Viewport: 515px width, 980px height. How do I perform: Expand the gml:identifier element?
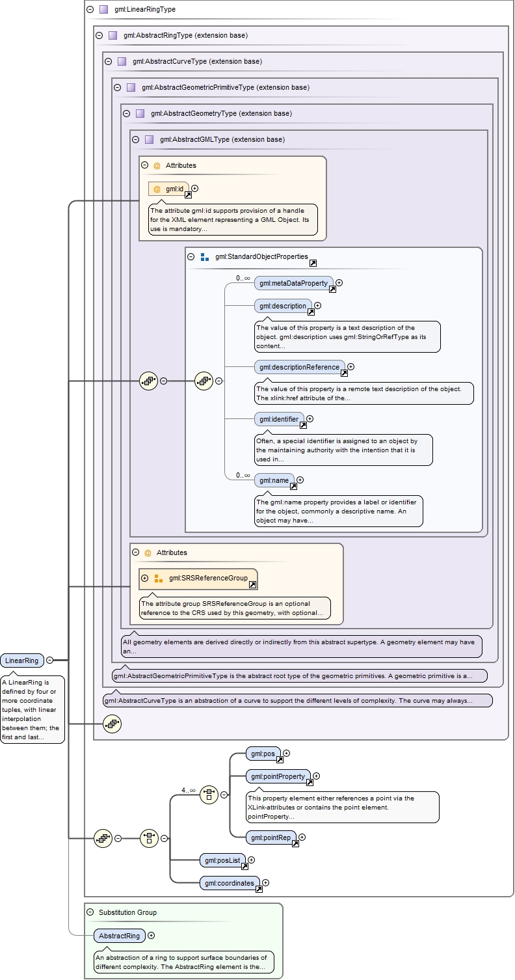(310, 419)
